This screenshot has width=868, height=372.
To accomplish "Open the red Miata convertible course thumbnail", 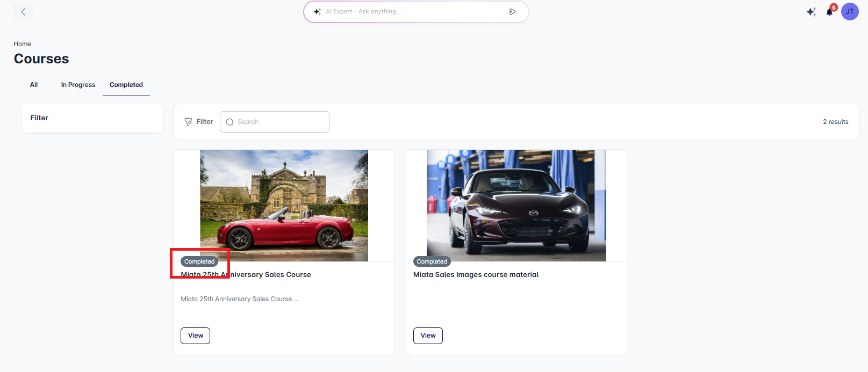I will 284,205.
